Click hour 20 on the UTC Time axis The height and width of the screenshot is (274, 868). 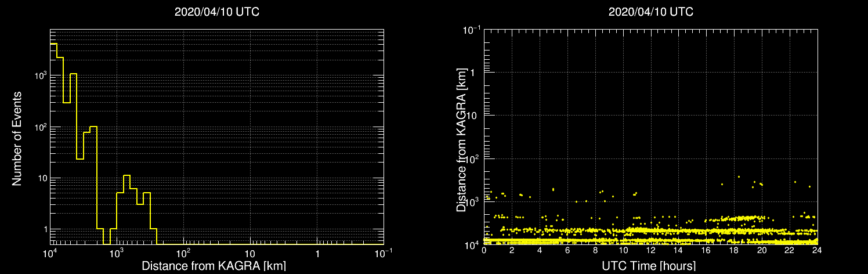(762, 250)
